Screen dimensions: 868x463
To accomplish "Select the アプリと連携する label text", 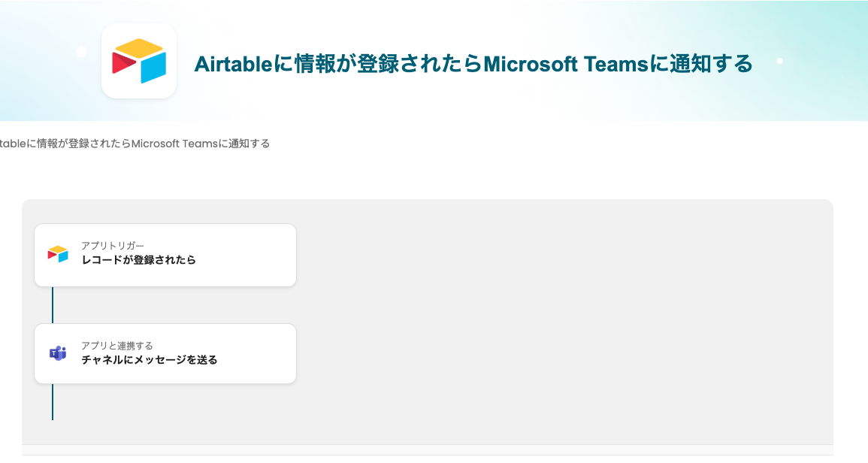I will point(117,346).
